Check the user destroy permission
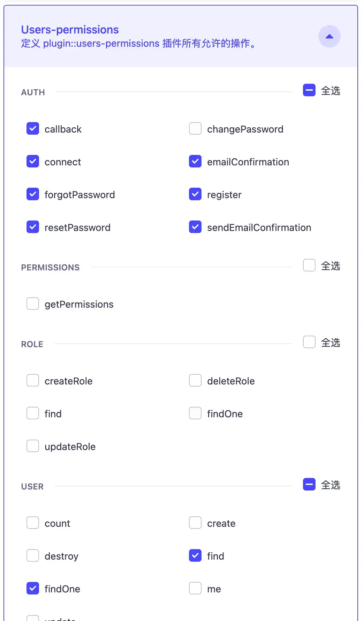Screen dimensions: 364x621 (33, 555)
